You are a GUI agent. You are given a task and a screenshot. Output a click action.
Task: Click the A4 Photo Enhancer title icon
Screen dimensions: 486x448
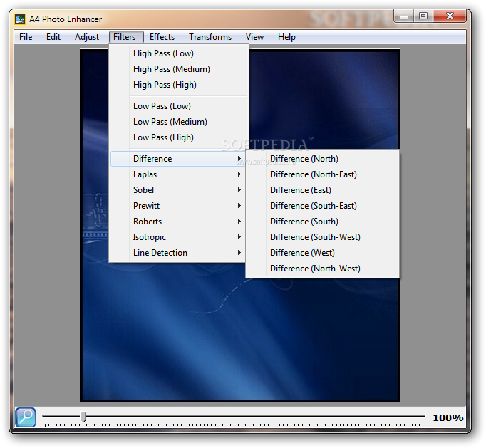[x=20, y=19]
